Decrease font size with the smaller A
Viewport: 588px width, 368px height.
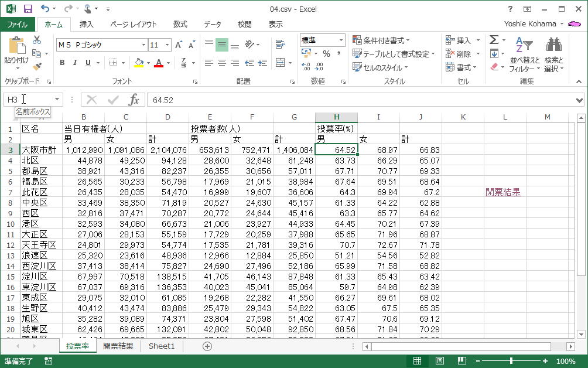[192, 45]
